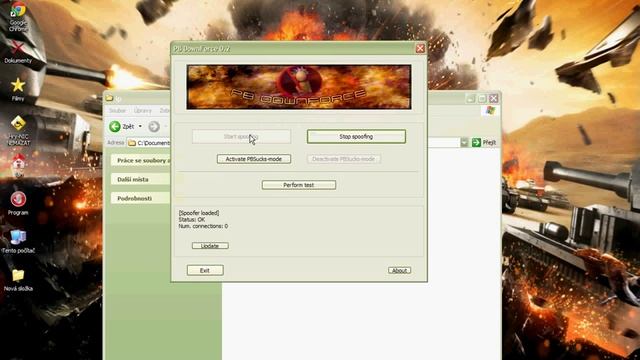Expand the Další místa panel

[142, 179]
